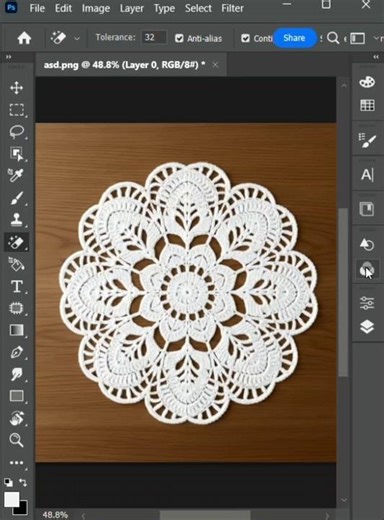
Task: Close the asd.png document tab
Action: (215, 65)
